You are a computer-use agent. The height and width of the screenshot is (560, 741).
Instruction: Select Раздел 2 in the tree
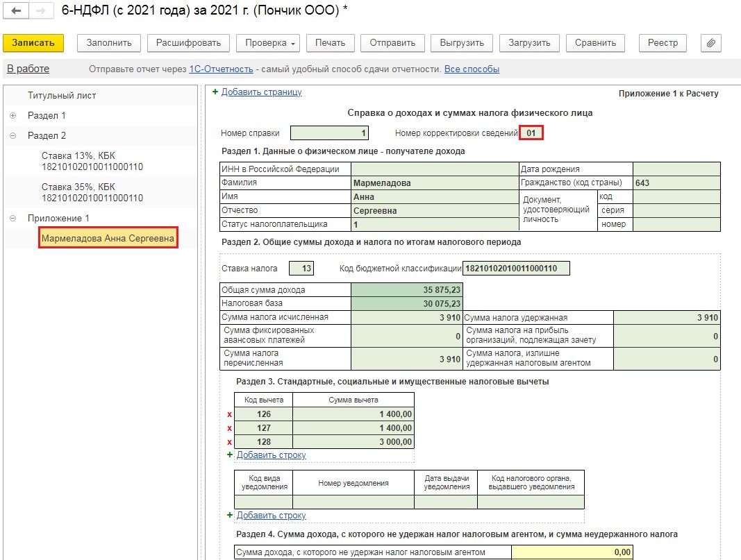pyautogui.click(x=47, y=136)
